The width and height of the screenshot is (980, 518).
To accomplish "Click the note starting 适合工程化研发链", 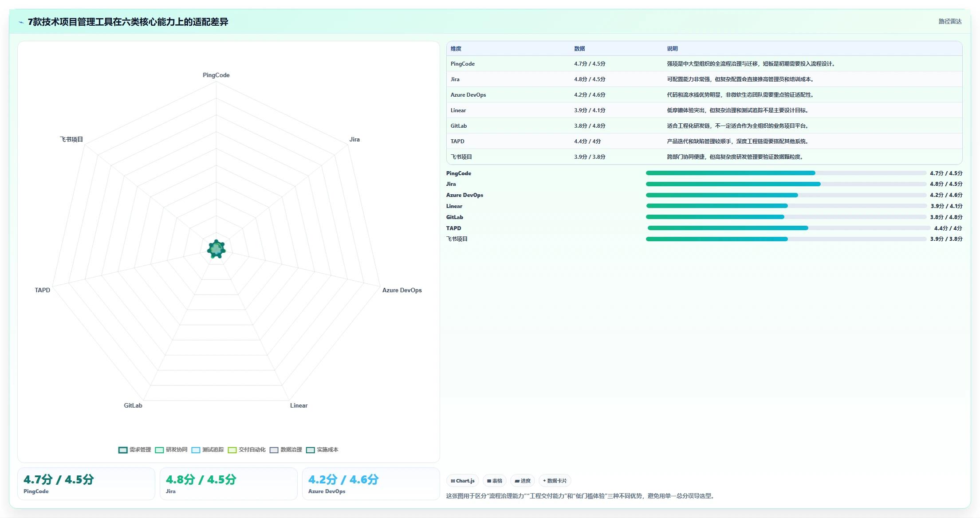I will point(738,126).
